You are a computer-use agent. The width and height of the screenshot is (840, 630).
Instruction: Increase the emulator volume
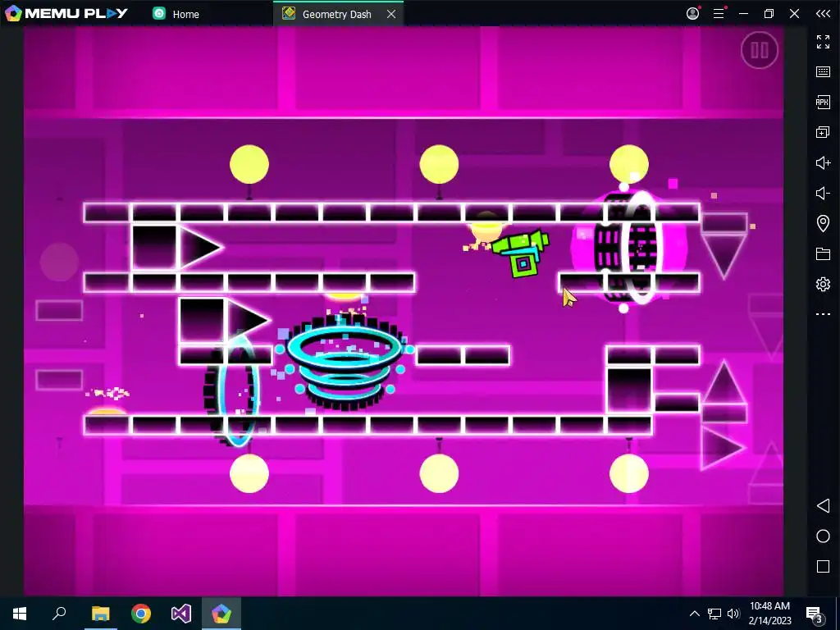point(823,162)
